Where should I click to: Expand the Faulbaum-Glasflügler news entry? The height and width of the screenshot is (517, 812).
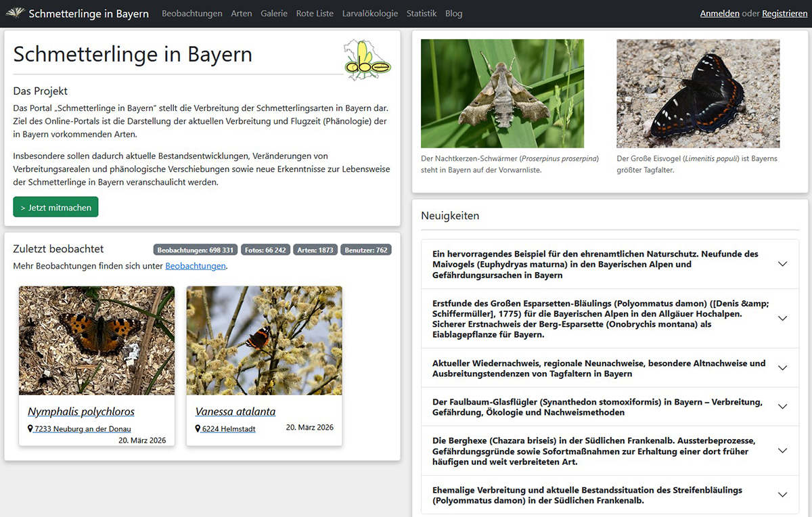[x=782, y=407]
